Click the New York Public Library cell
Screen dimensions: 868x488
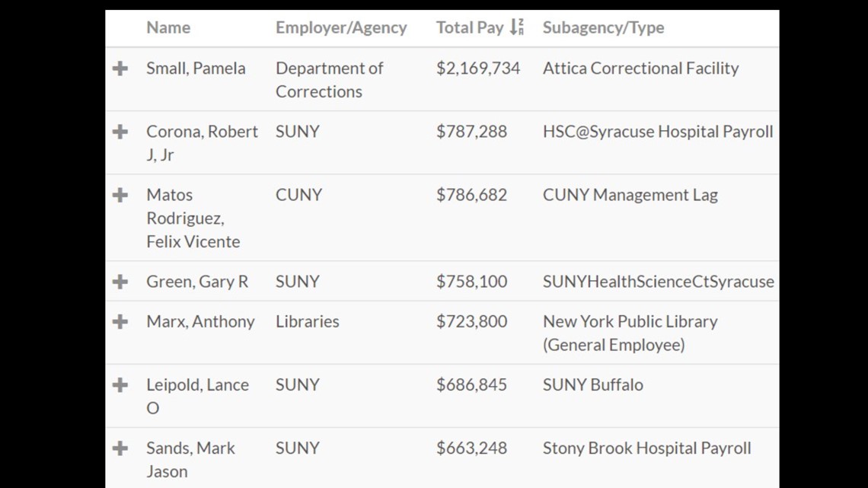pyautogui.click(x=630, y=333)
